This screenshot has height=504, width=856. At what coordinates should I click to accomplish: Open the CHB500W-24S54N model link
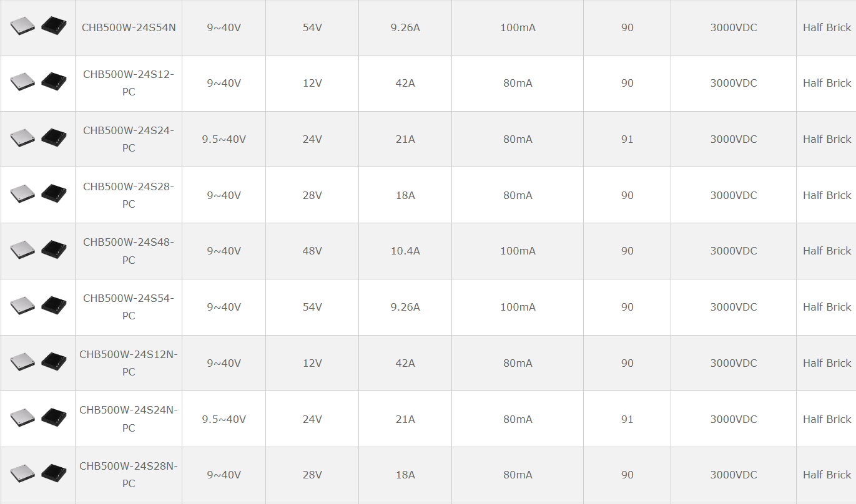point(129,27)
